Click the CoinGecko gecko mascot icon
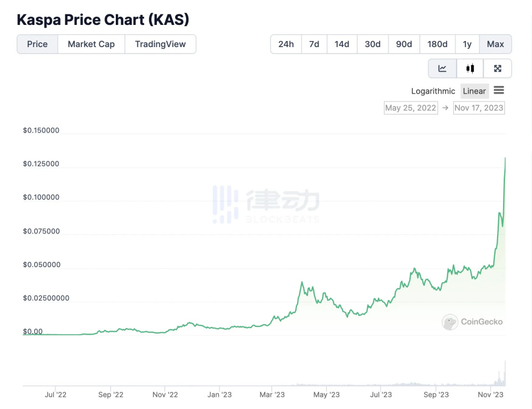The image size is (532, 409). [449, 322]
